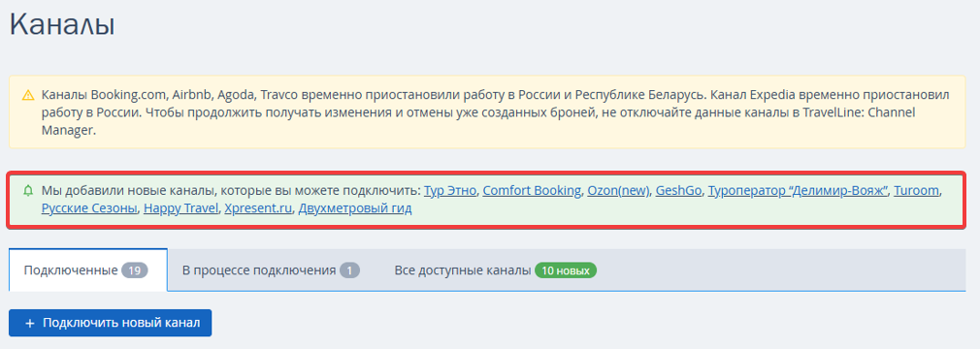Image resolution: width=980 pixels, height=349 pixels.
Task: Switch to В процессе подключения tab
Action: pos(272,270)
